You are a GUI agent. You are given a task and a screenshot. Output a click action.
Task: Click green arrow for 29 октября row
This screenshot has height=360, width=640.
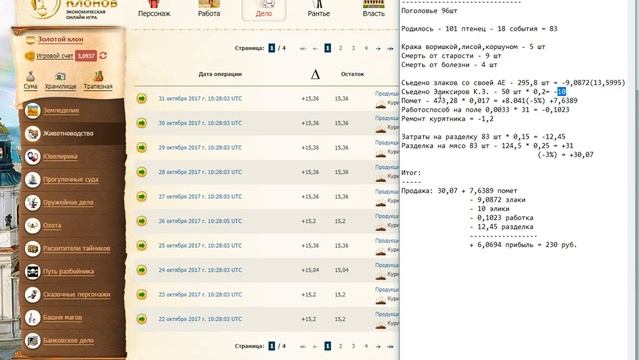coord(142,147)
